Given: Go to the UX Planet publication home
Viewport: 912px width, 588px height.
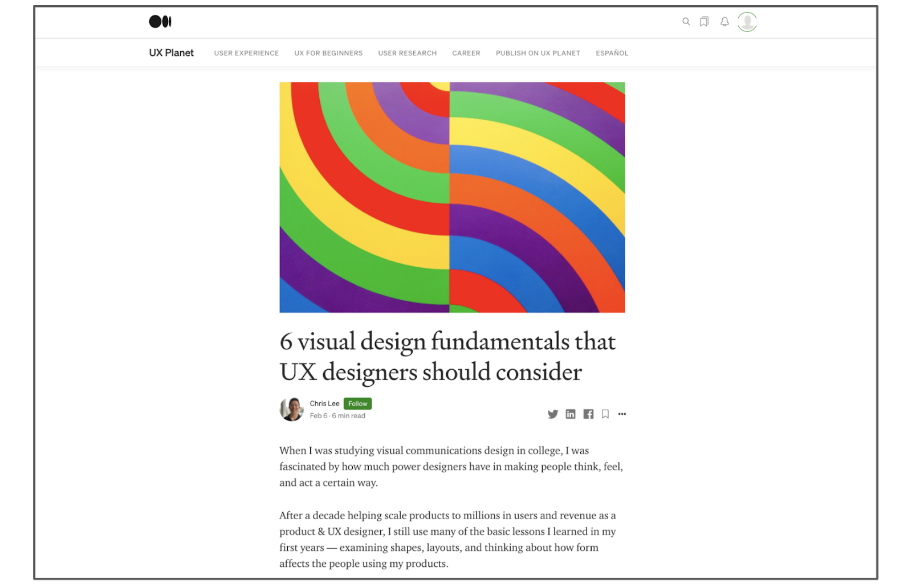Looking at the screenshot, I should (x=171, y=53).
